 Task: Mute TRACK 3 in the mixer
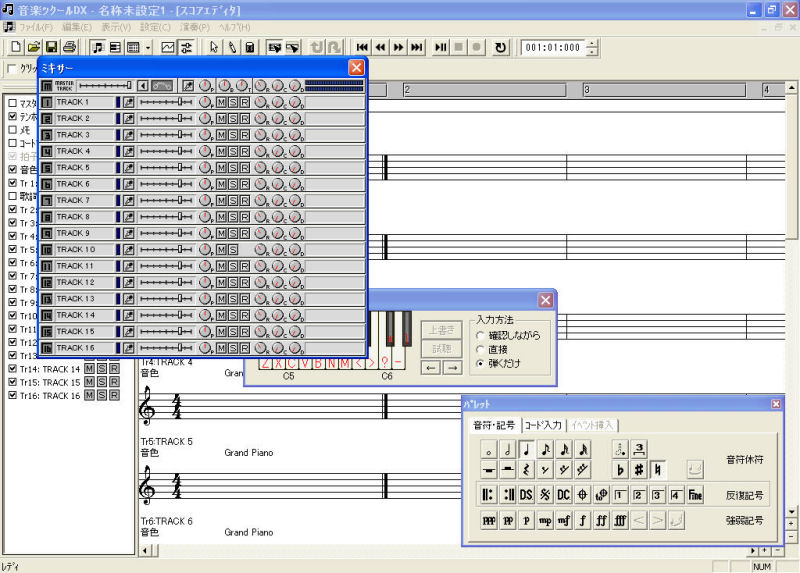tap(221, 135)
